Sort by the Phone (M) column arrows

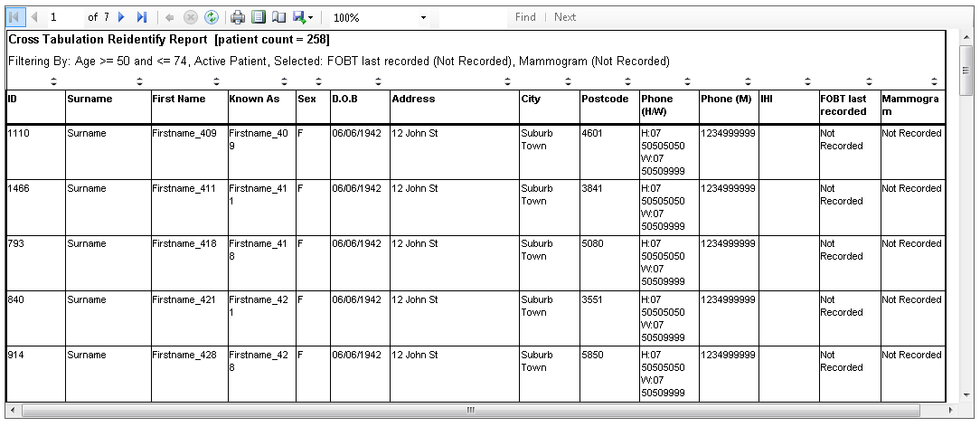coord(748,81)
